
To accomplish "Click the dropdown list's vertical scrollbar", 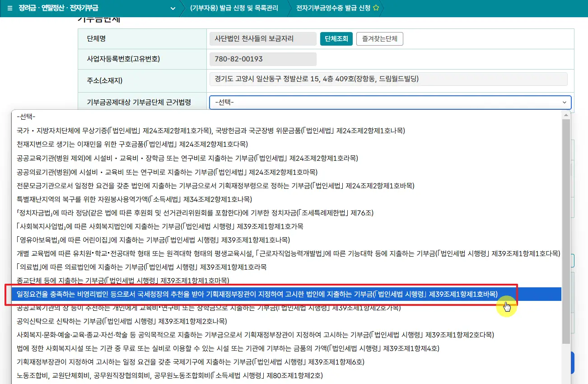I will tap(566, 226).
